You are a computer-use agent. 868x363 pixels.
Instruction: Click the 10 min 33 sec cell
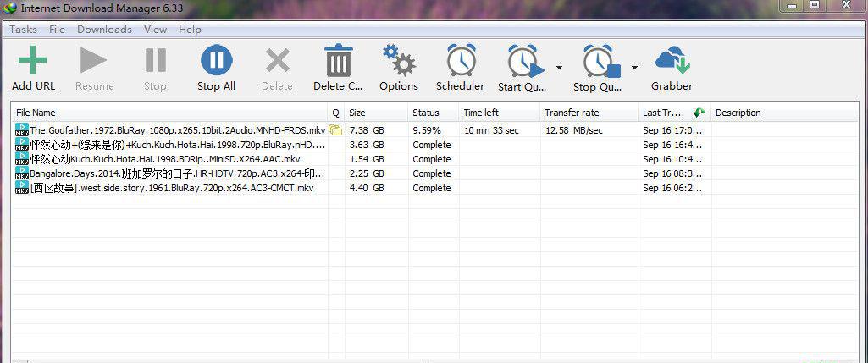click(491, 130)
